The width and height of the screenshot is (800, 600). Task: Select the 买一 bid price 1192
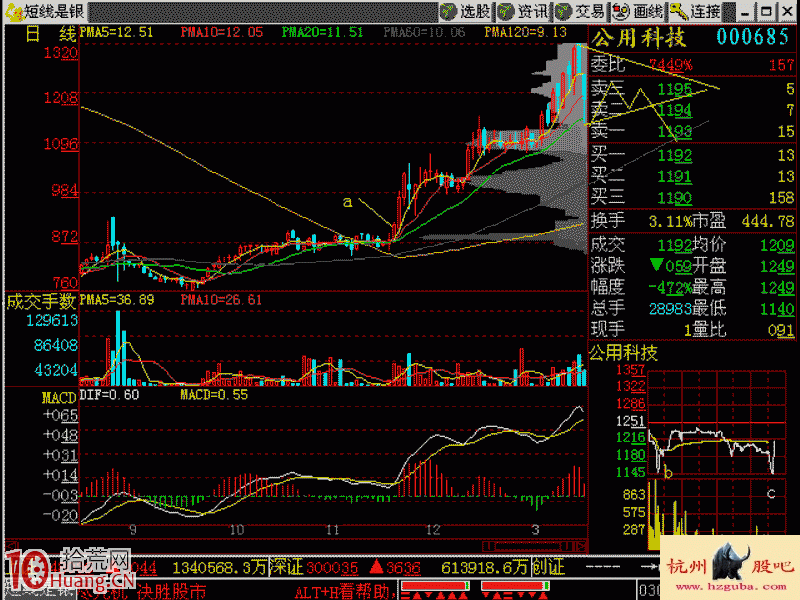[x=674, y=155]
